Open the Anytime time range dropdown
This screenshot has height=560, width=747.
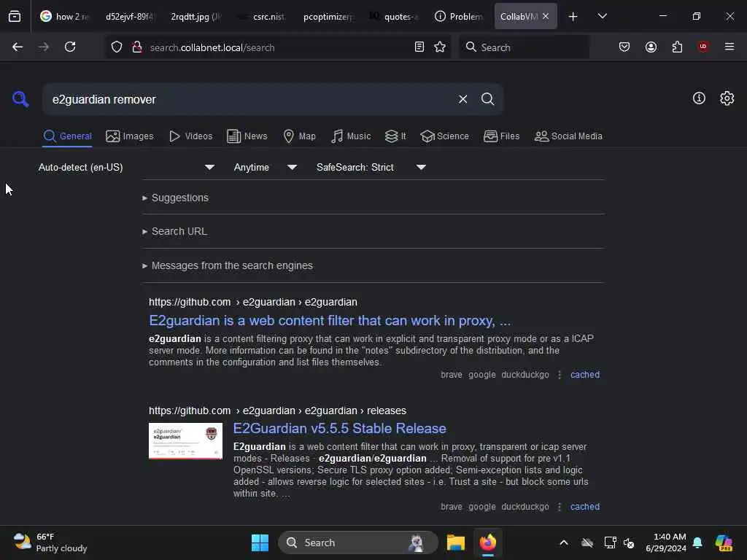[x=265, y=167]
